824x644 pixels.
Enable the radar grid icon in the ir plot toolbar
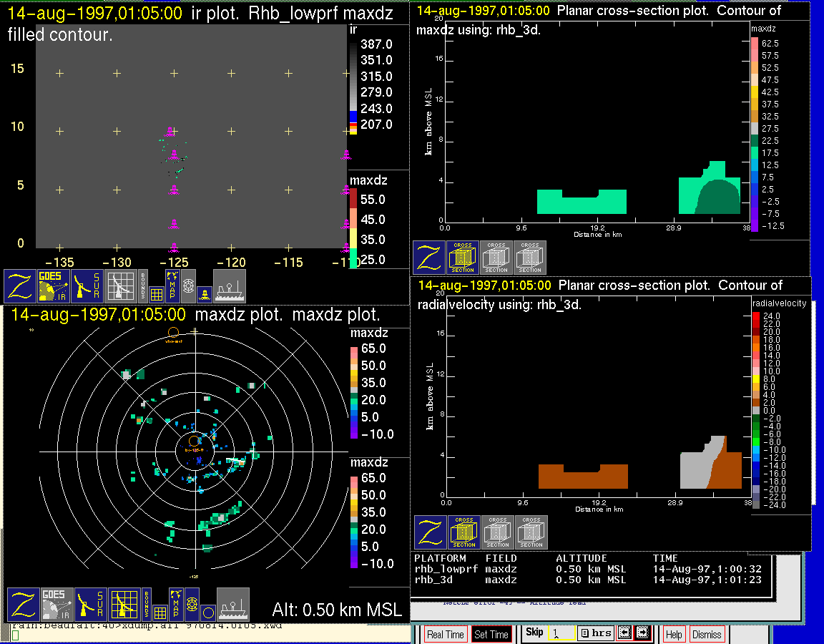(121, 286)
